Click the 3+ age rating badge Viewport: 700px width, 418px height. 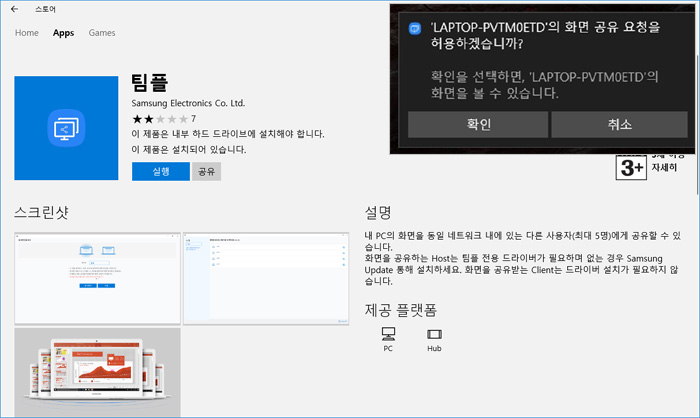click(631, 168)
